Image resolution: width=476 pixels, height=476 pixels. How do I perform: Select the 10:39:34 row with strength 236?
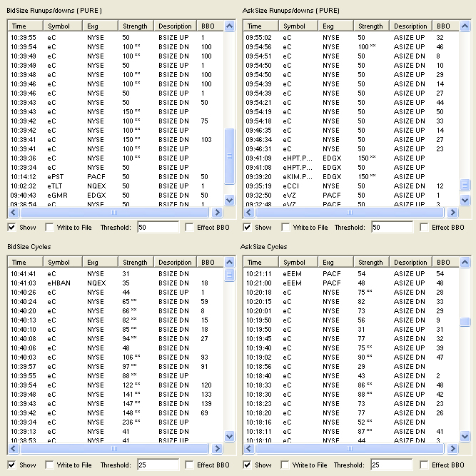116,422
